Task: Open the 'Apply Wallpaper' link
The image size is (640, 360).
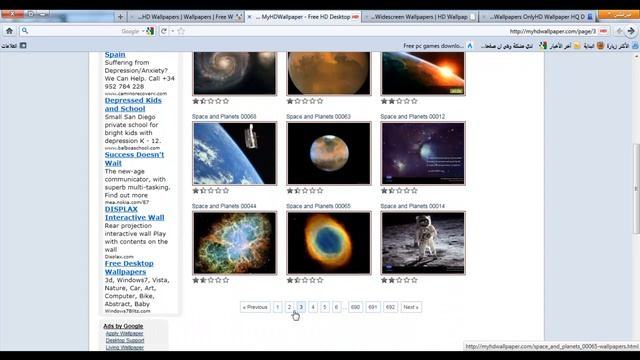Action: click(124, 333)
